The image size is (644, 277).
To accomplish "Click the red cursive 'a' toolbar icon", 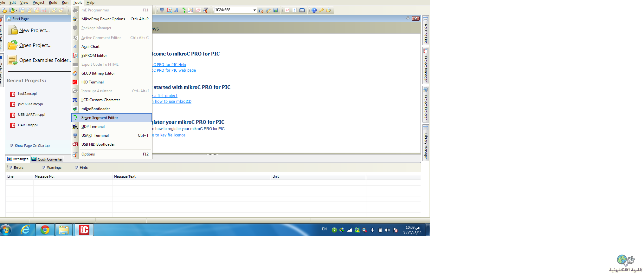I will pos(287,10).
